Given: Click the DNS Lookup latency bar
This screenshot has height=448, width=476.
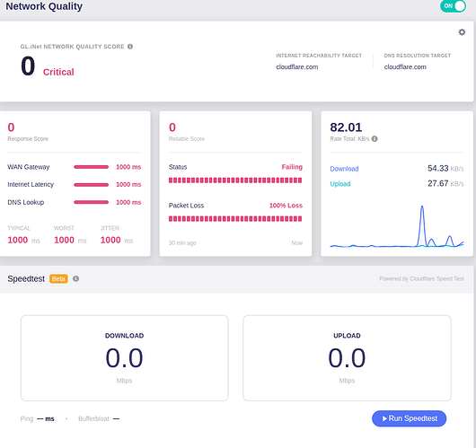Looking at the screenshot, I should [91, 202].
